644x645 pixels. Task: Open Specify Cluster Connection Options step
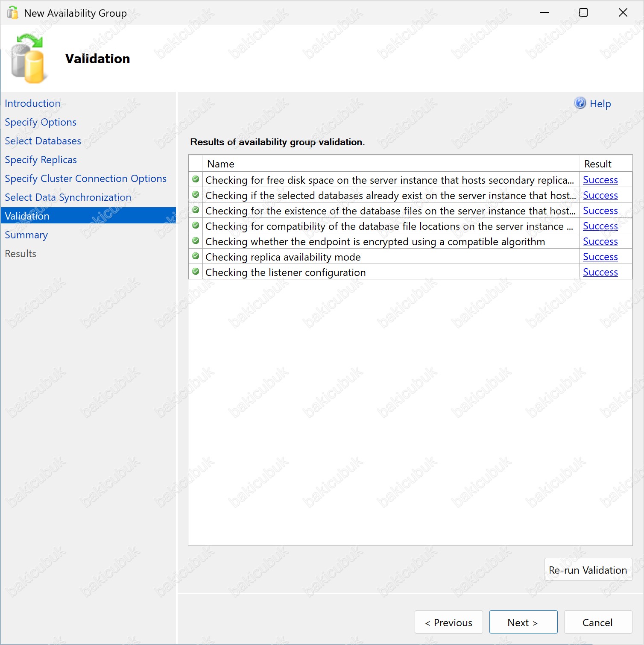(x=85, y=179)
